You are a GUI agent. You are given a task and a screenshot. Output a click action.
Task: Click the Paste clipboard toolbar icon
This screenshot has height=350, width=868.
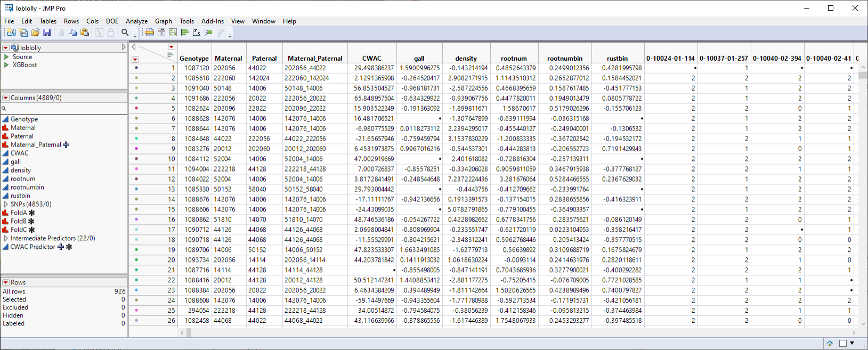[85, 32]
